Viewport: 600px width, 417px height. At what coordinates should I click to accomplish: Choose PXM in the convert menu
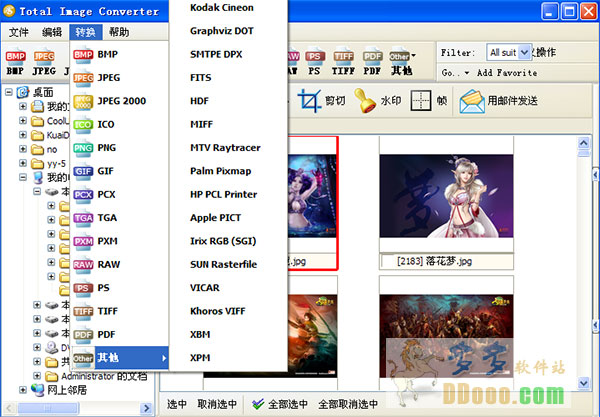pos(119,241)
